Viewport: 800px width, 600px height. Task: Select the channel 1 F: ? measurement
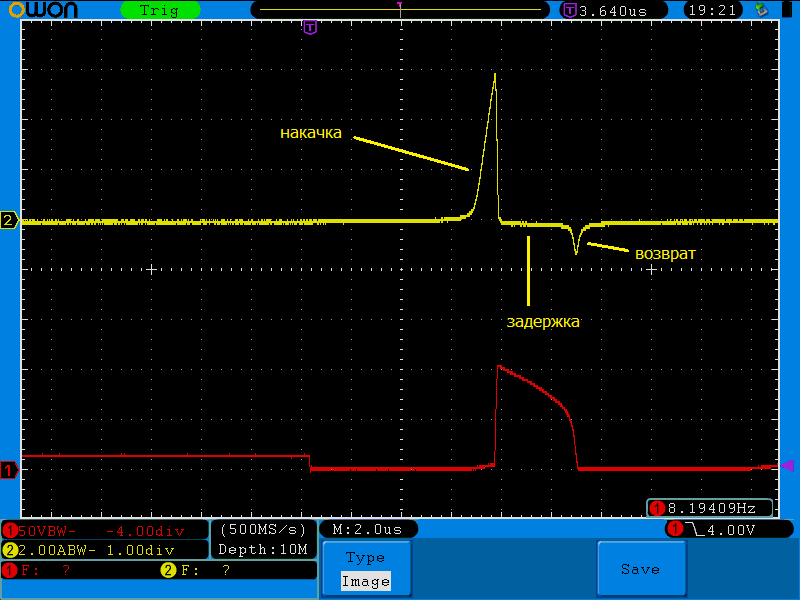point(40,570)
